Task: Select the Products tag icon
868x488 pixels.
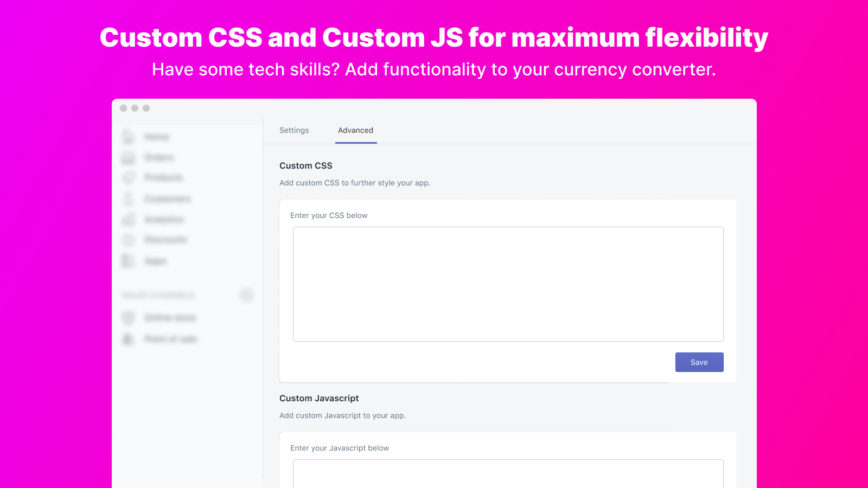Action: pos(128,178)
